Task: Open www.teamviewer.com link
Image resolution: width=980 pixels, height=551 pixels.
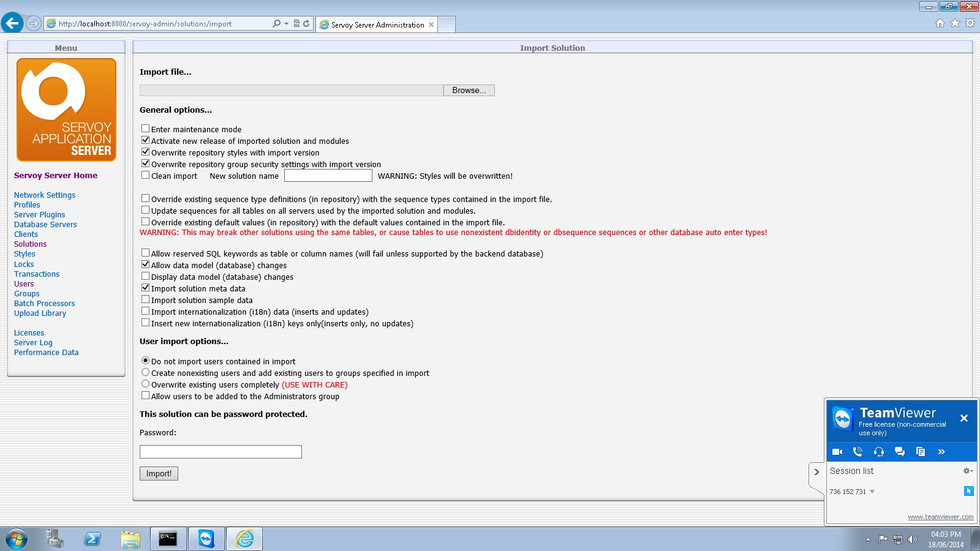Action: 940,517
